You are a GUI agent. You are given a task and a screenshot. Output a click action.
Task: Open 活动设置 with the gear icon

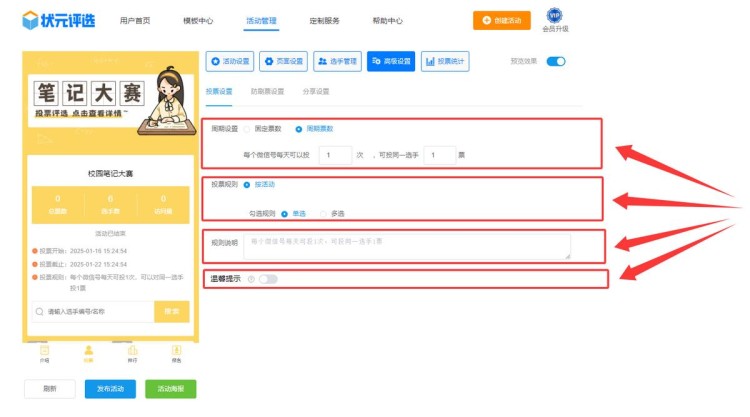point(230,62)
